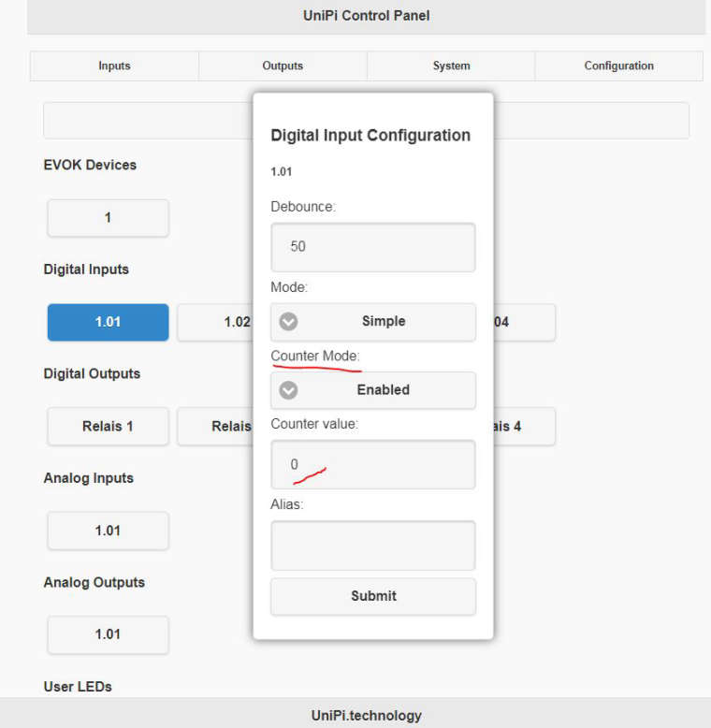Select digital input 1.02 button
711x728 pixels.
click(x=215, y=322)
